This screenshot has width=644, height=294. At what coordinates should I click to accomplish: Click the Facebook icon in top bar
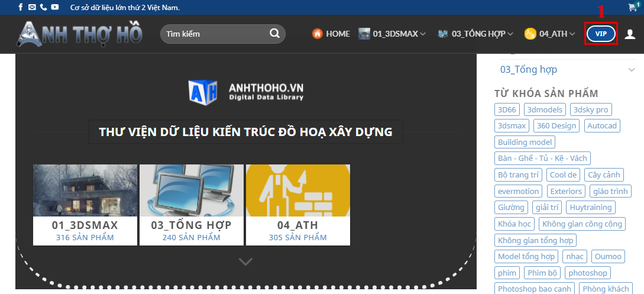pyautogui.click(x=21, y=7)
